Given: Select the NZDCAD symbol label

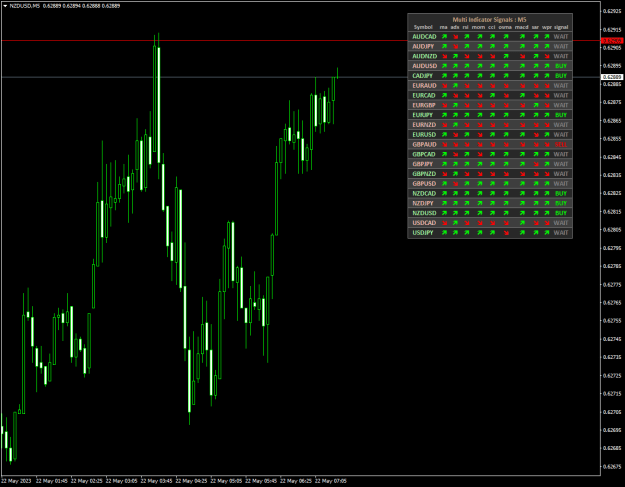Looking at the screenshot, I should [424, 194].
